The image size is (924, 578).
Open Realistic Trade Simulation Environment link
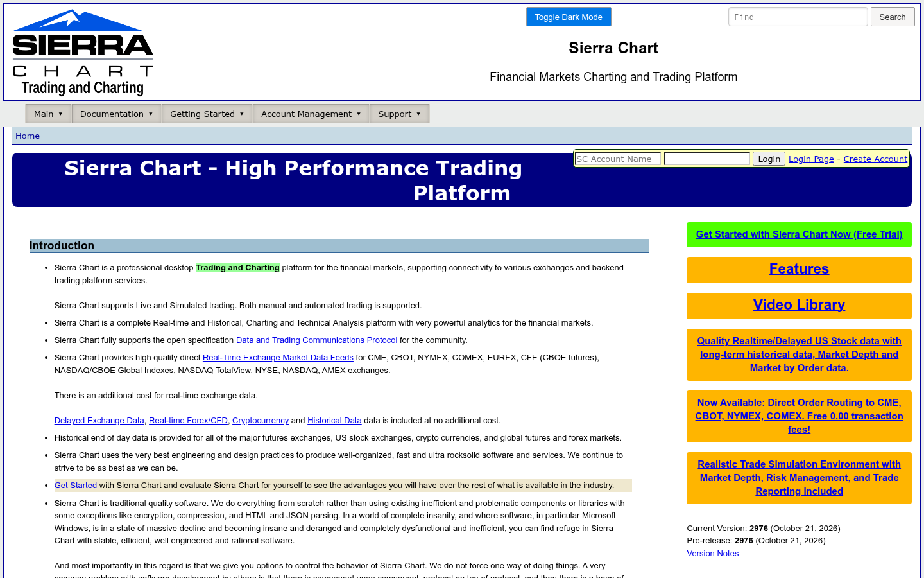tap(799, 478)
